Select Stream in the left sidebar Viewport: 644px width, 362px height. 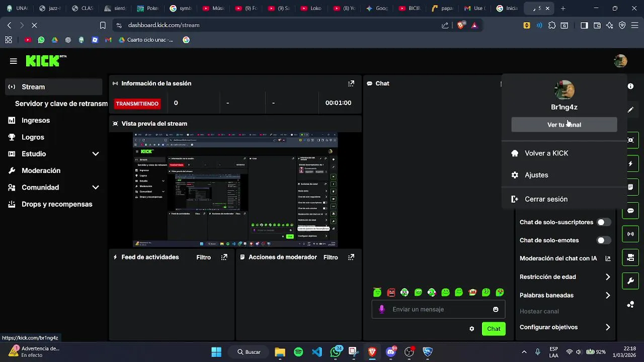tap(54, 87)
